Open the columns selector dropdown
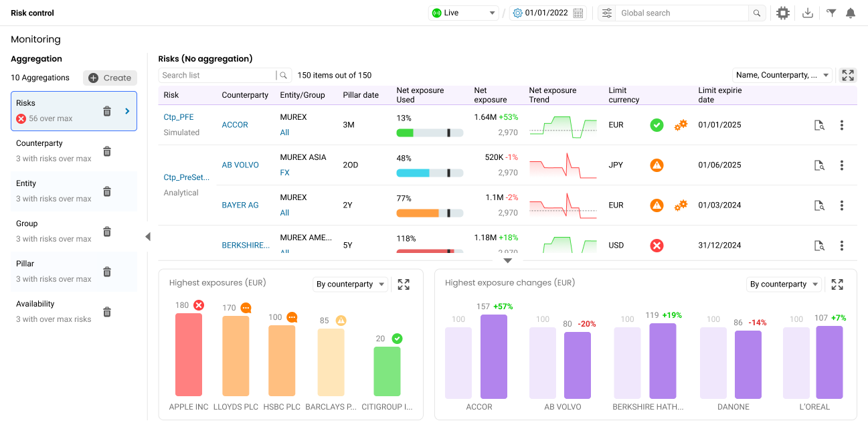 coord(782,76)
